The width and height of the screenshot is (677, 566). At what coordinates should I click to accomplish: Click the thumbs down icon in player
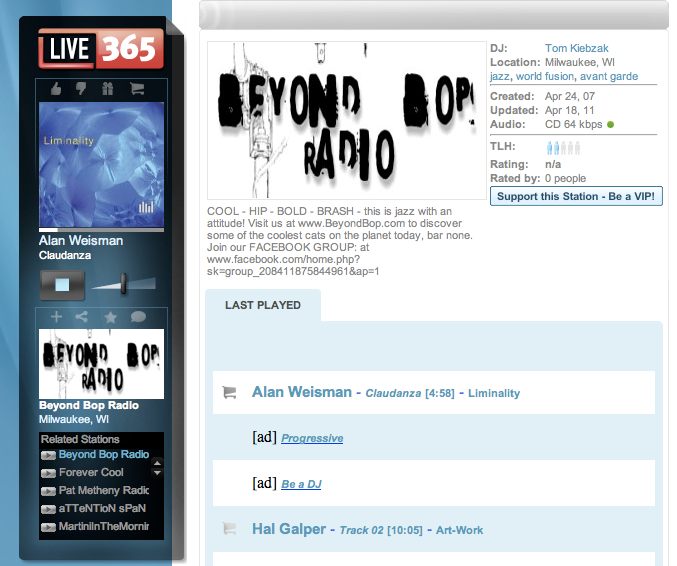tap(81, 89)
